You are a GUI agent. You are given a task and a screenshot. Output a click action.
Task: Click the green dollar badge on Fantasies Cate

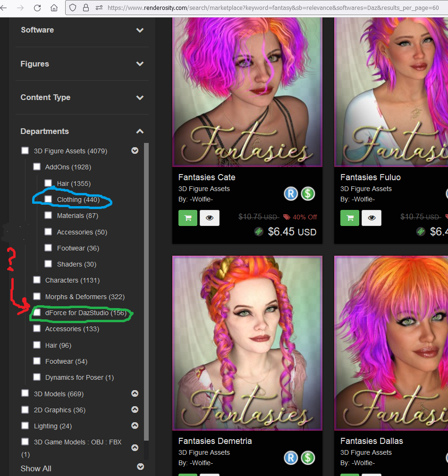pyautogui.click(x=308, y=194)
